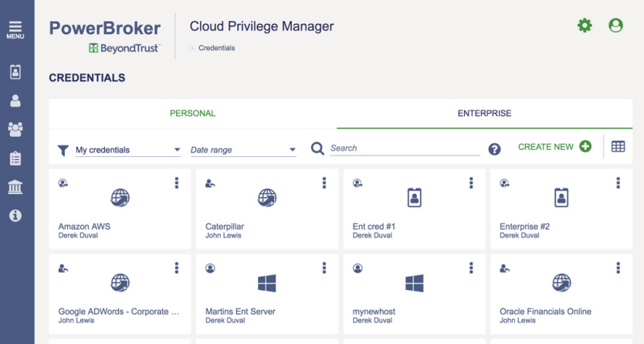Viewport: 644px width, 344px height.
Task: Select the Google ADWords - Corporate title
Action: pos(119,312)
